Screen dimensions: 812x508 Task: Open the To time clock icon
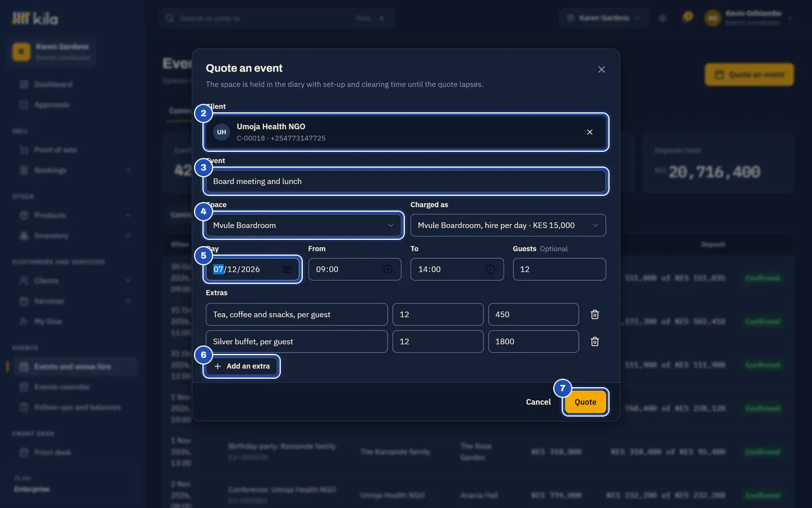click(x=491, y=269)
